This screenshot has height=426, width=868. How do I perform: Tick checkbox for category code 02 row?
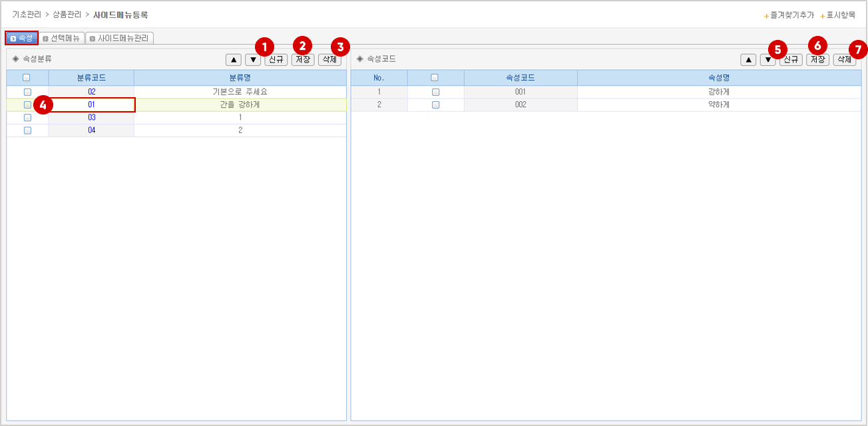[x=27, y=92]
